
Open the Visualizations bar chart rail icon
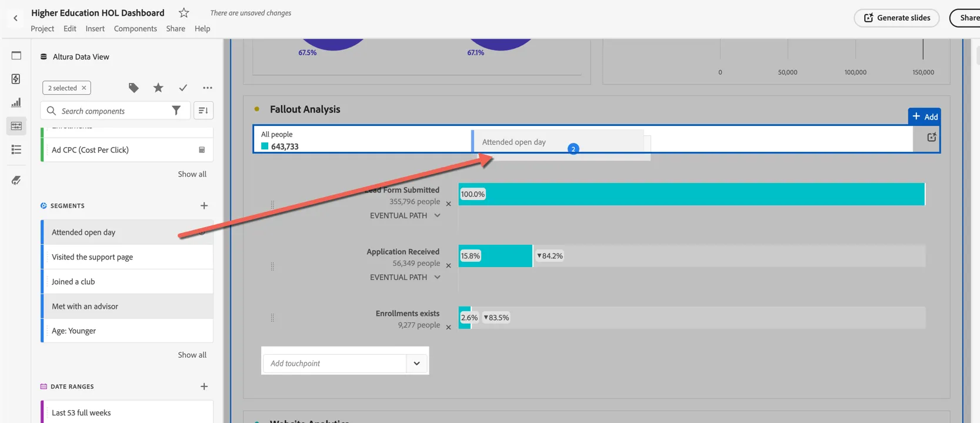coord(16,102)
